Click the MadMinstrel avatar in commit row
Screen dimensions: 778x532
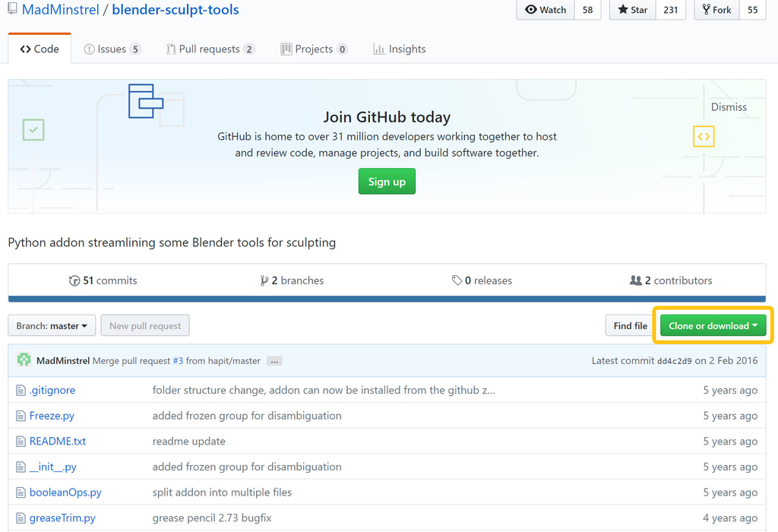tap(24, 359)
